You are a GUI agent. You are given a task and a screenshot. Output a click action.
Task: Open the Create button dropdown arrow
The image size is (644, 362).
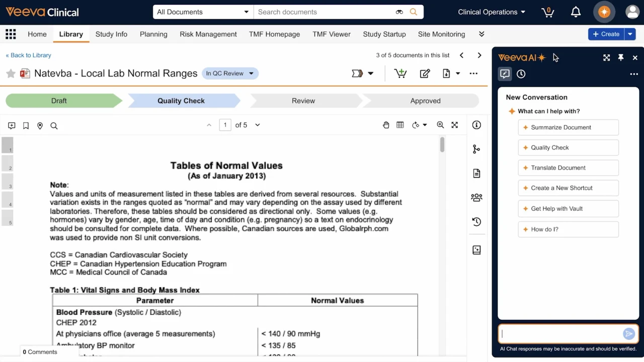[x=630, y=34]
